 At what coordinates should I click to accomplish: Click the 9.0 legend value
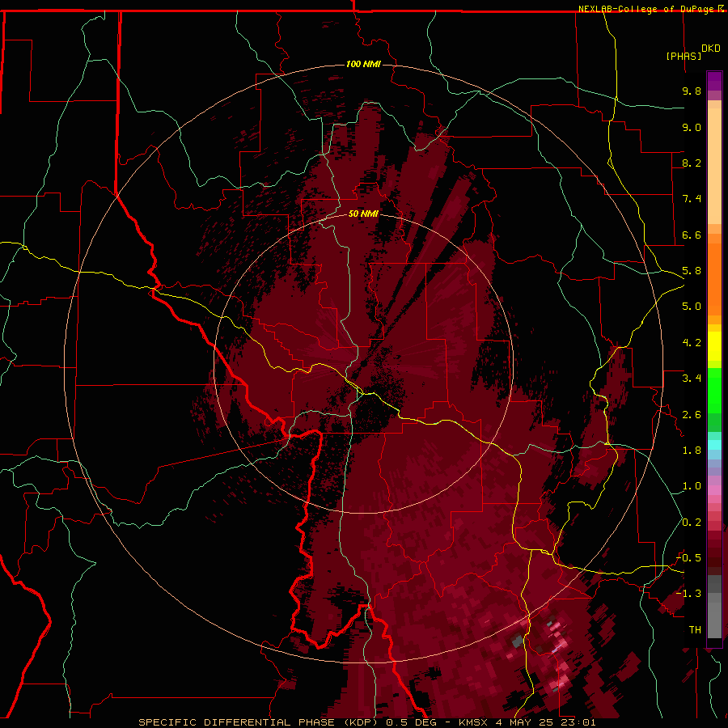click(x=692, y=127)
